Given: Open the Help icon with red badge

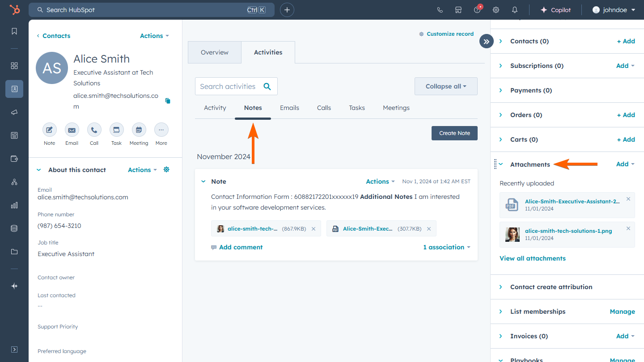Looking at the screenshot, I should [x=478, y=9].
